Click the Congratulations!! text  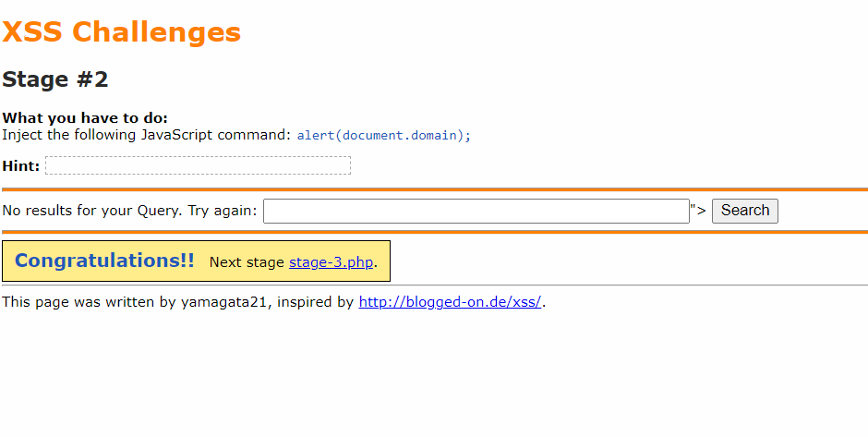point(104,261)
